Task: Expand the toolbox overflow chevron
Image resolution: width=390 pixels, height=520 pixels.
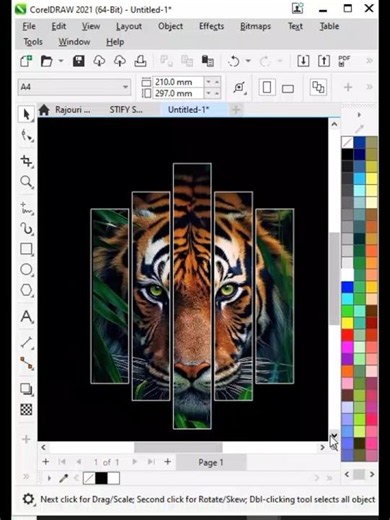Action: coord(26,477)
